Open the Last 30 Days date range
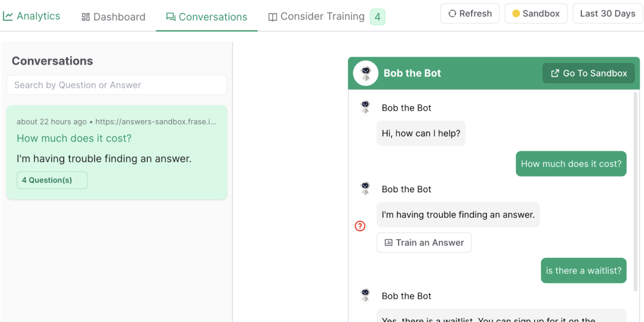The width and height of the screenshot is (644, 322). tap(608, 13)
